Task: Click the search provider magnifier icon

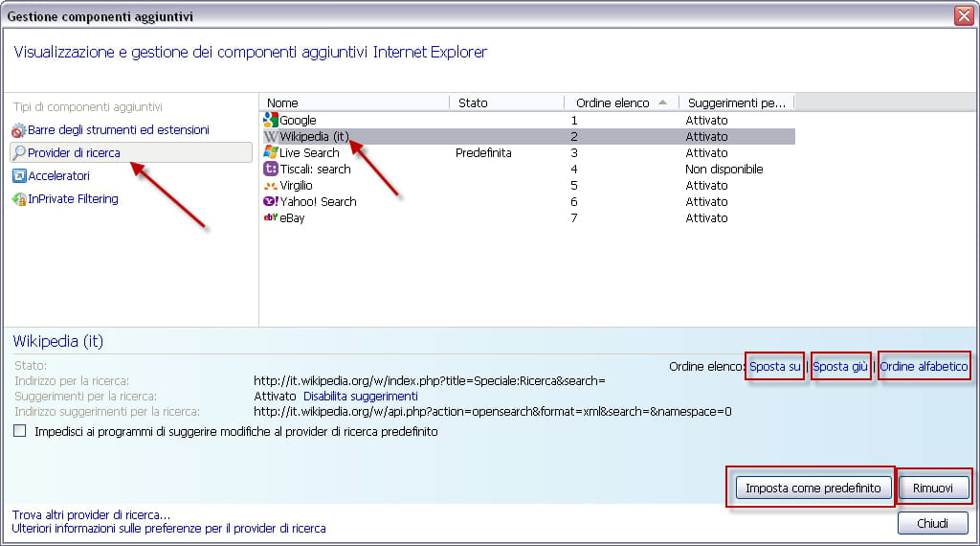Action: click(19, 152)
